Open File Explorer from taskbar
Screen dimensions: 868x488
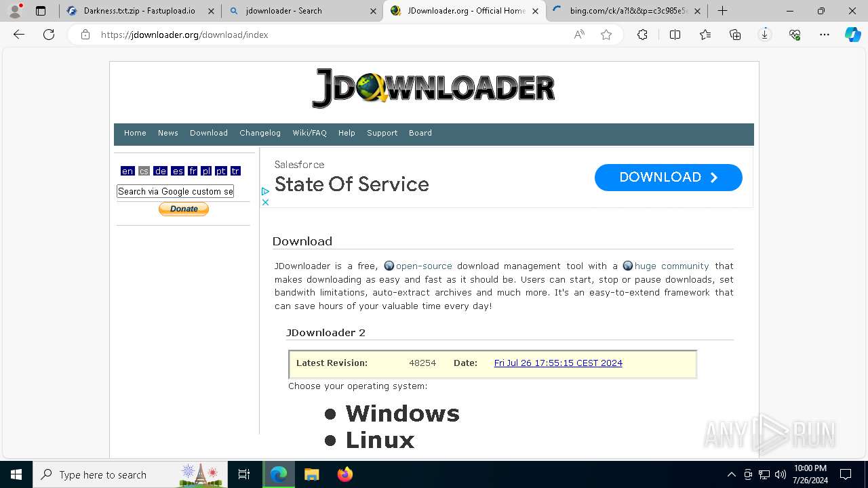pyautogui.click(x=311, y=474)
